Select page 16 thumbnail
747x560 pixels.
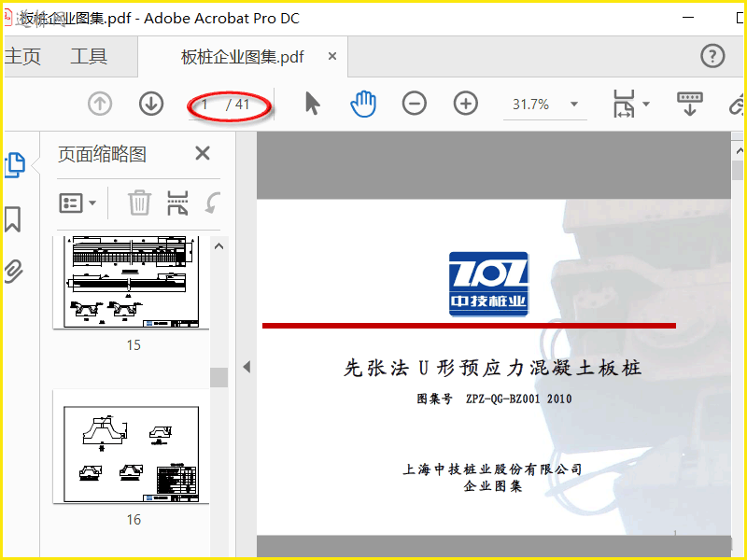pos(131,447)
